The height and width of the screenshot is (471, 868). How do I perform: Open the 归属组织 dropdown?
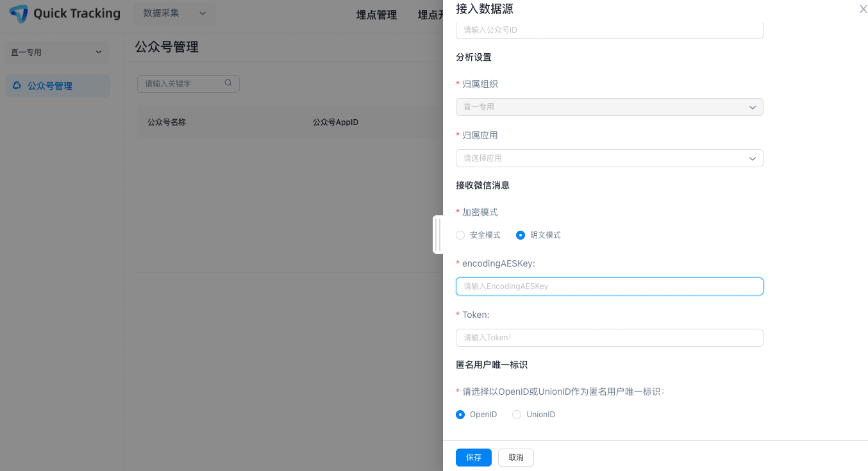(x=610, y=107)
